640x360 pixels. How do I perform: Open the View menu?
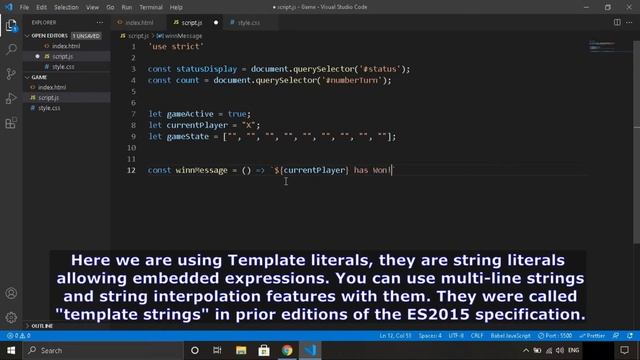click(92, 7)
